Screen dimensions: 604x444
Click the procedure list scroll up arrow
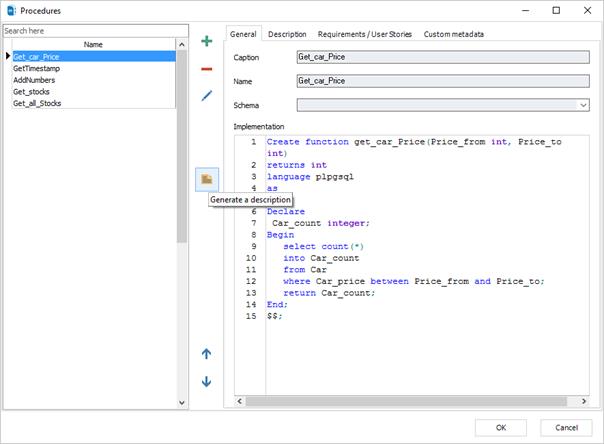[x=182, y=45]
